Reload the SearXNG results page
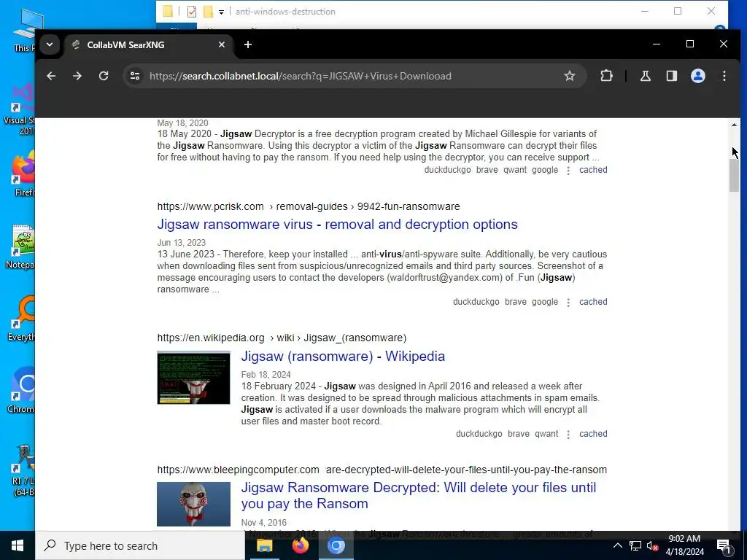The image size is (747, 560). (104, 76)
